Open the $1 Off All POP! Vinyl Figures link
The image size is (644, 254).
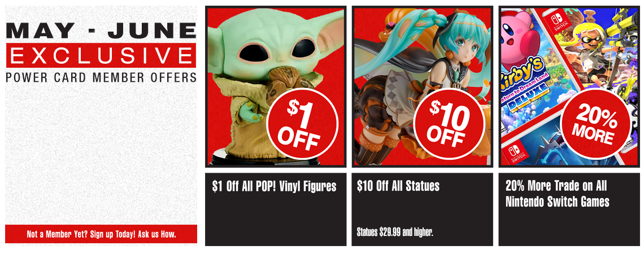[x=275, y=187]
